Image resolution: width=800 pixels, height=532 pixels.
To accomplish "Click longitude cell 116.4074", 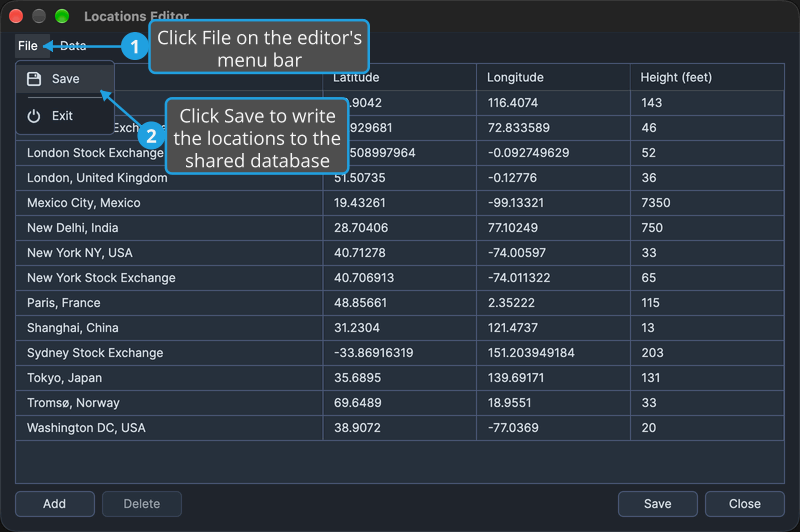I will coord(554,103).
